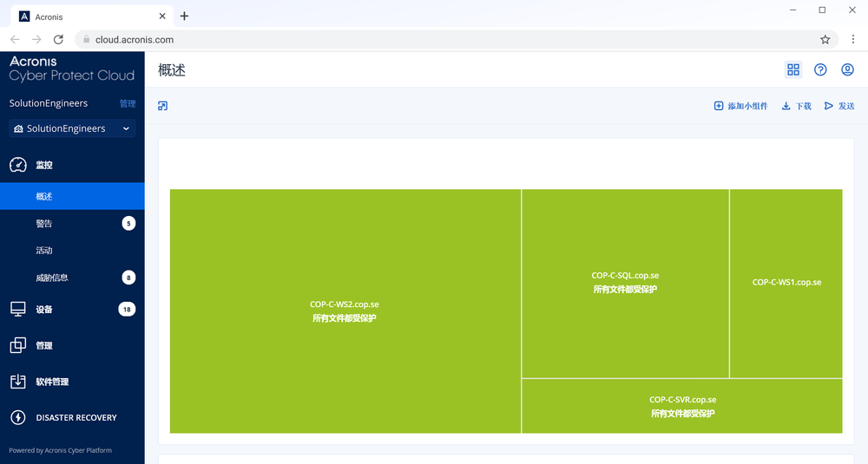Click the browser forward arrow
This screenshot has height=464, width=868.
pos(36,39)
